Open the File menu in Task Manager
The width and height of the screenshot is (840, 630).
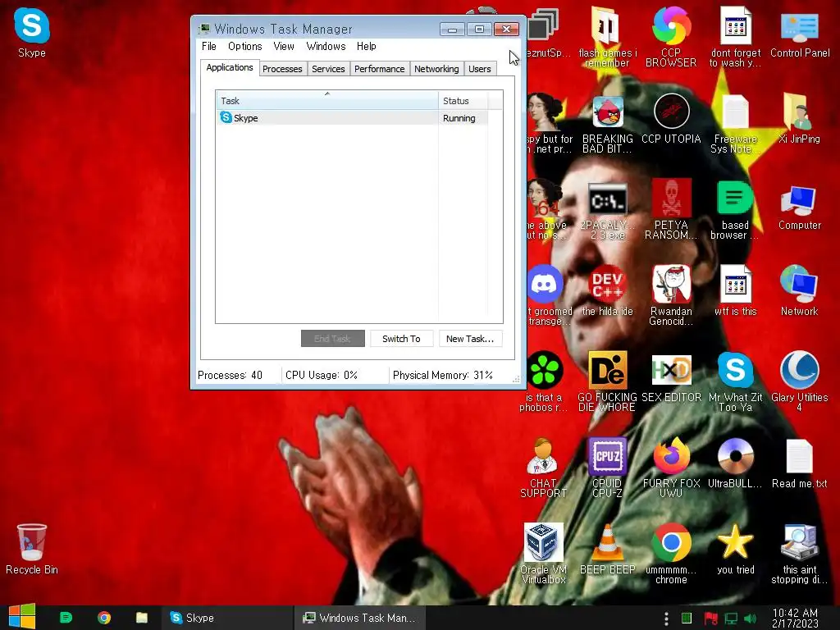coord(209,47)
